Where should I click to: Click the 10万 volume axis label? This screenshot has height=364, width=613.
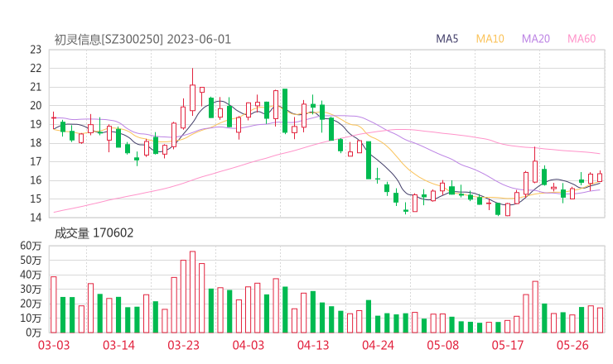31,318
